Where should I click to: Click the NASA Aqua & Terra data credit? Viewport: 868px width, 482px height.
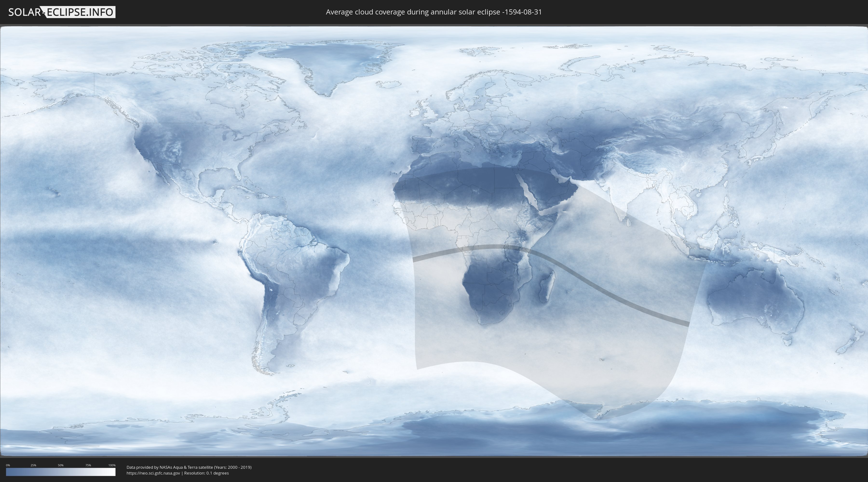tap(189, 467)
